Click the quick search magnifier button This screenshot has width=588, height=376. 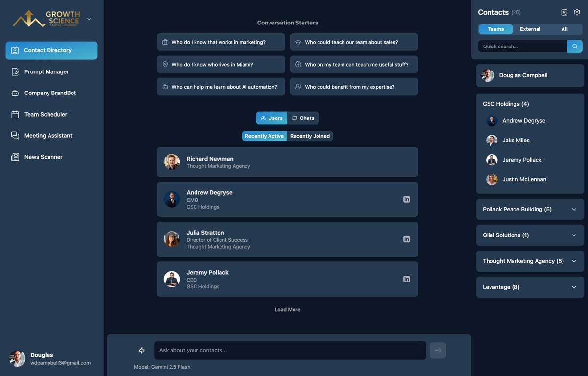(x=575, y=47)
